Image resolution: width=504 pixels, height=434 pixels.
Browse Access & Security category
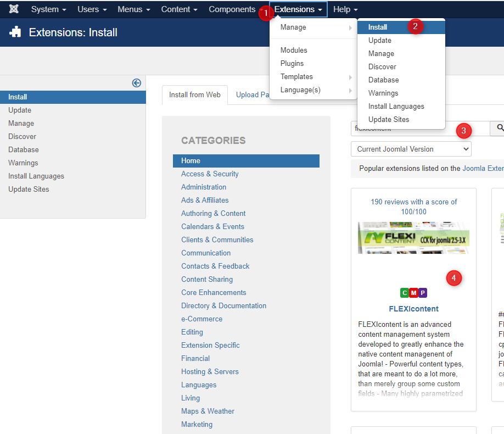point(210,174)
